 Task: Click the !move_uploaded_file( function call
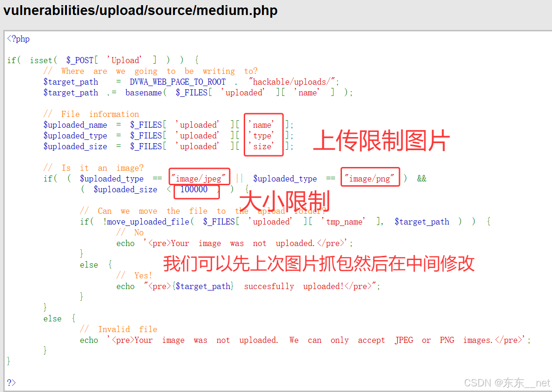(148, 222)
